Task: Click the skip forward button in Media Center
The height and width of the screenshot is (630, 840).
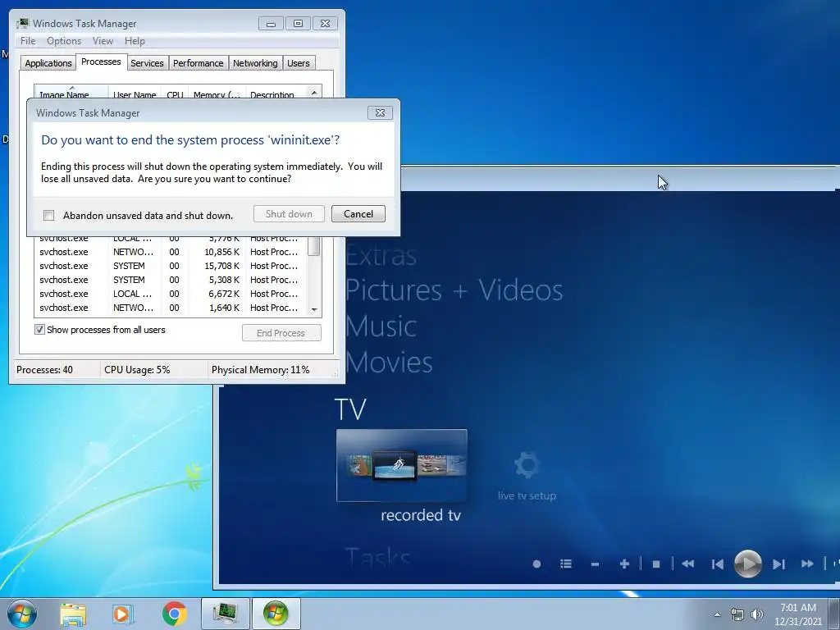Action: point(778,564)
